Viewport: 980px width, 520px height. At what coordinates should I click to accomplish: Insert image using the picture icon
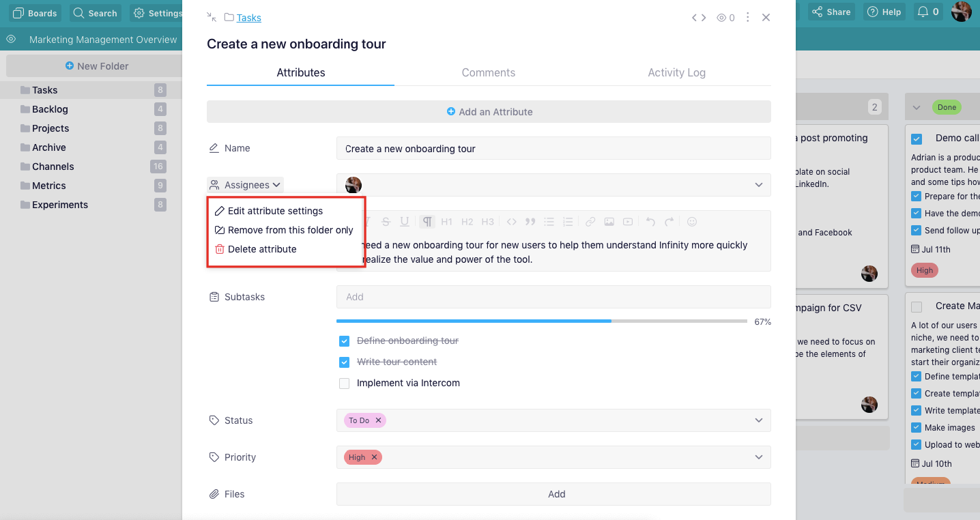pyautogui.click(x=609, y=222)
